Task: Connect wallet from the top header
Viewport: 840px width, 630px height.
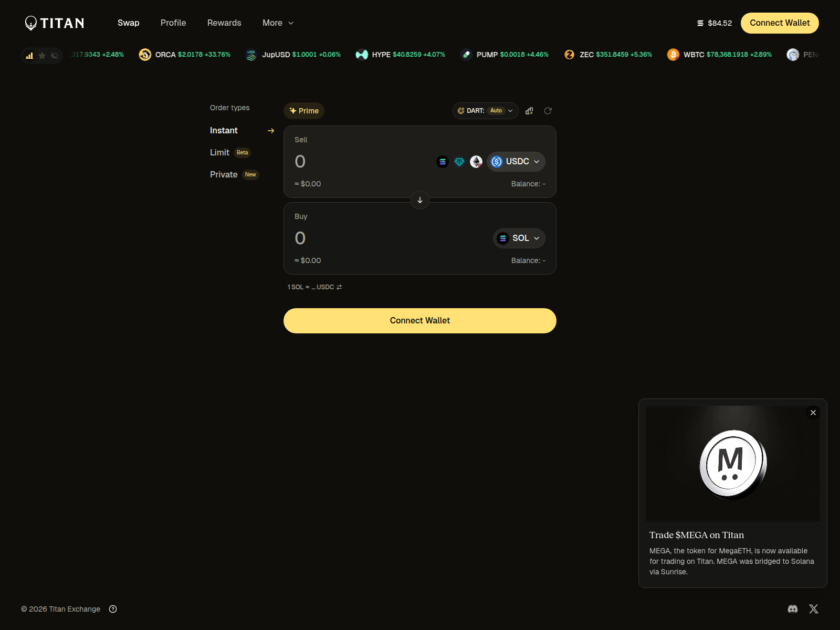Action: click(780, 23)
